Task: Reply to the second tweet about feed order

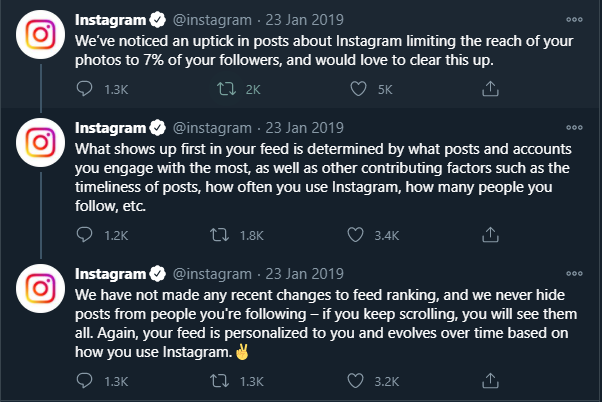Action: click(x=85, y=235)
